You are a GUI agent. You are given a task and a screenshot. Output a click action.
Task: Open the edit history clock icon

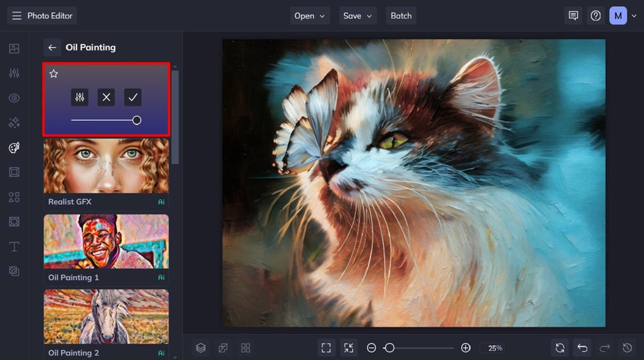(x=627, y=348)
